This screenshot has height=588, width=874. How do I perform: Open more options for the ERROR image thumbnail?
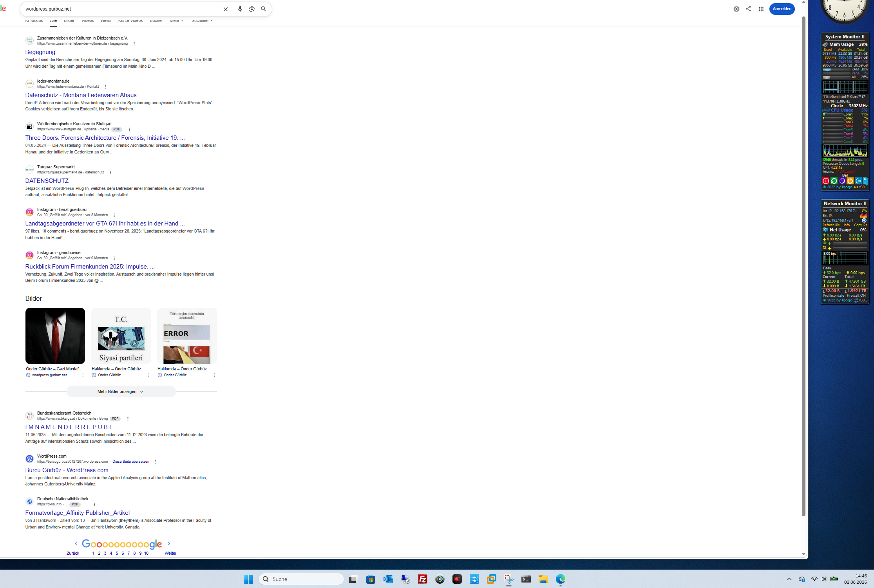(214, 375)
